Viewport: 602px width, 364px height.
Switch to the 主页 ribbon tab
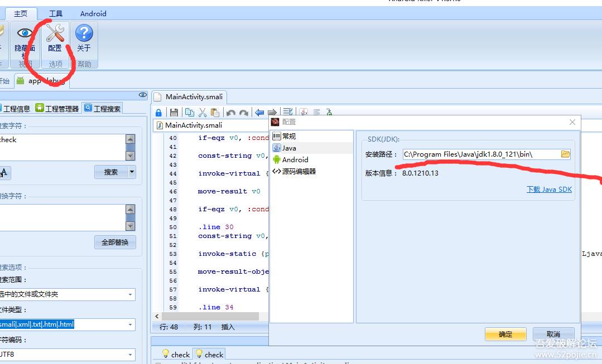point(21,14)
